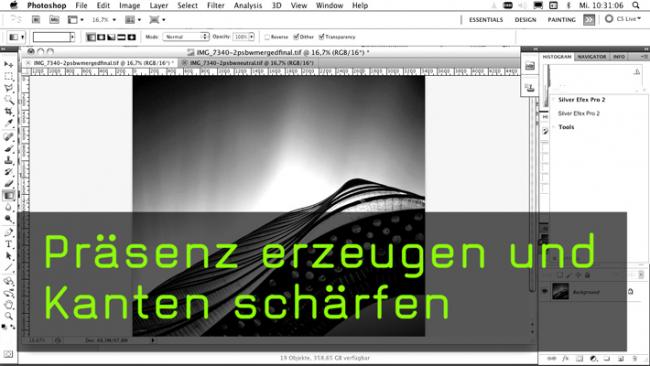Select the Healing Brush tool
Screen dimensions: 650x366
pyautogui.click(x=8, y=137)
